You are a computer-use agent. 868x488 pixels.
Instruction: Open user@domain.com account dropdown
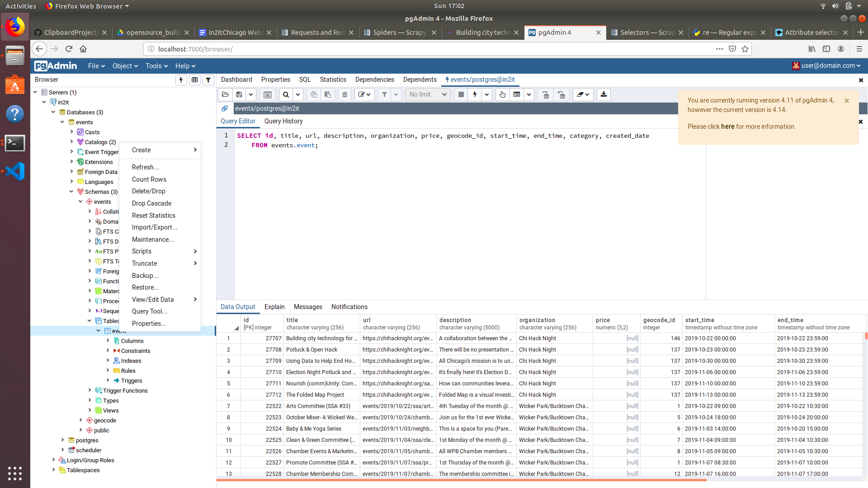pyautogui.click(x=826, y=66)
